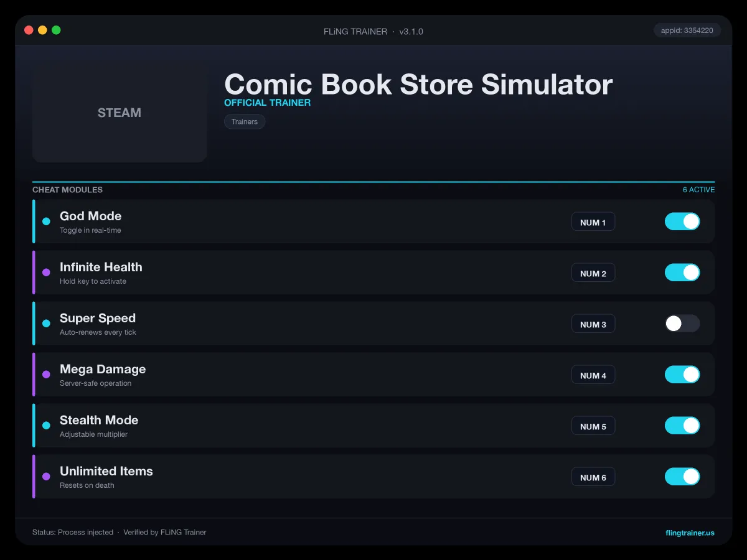Image resolution: width=747 pixels, height=560 pixels.
Task: Disable the Infinite Health switch
Action: (682, 273)
